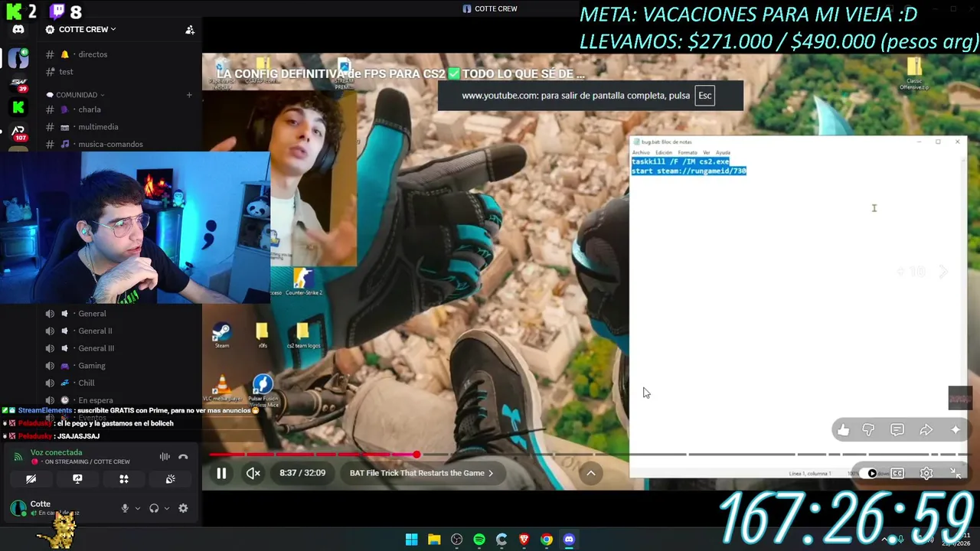The width and height of the screenshot is (980, 551).
Task: Deafen audio with headphones icon
Action: (x=154, y=508)
